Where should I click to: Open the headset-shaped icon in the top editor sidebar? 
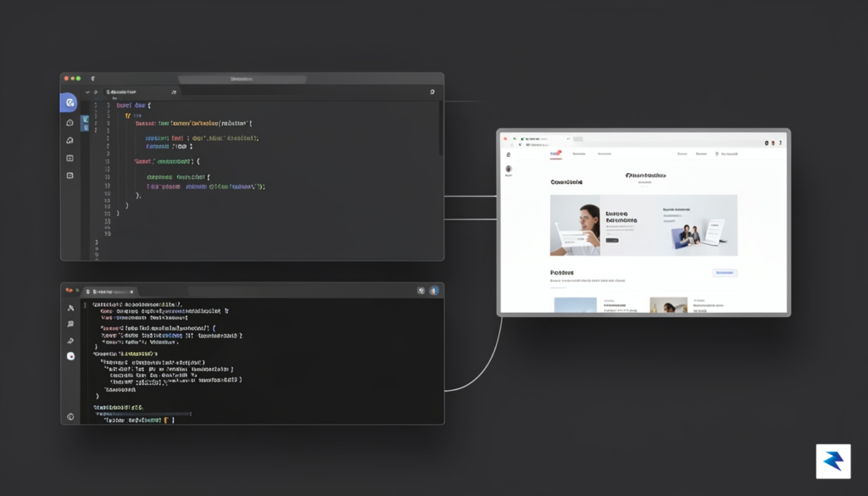[x=70, y=141]
